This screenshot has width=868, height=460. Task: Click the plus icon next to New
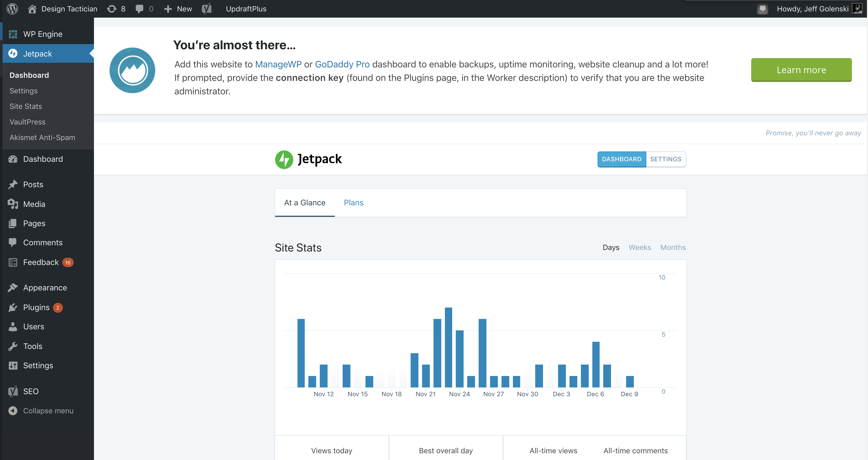pos(168,9)
